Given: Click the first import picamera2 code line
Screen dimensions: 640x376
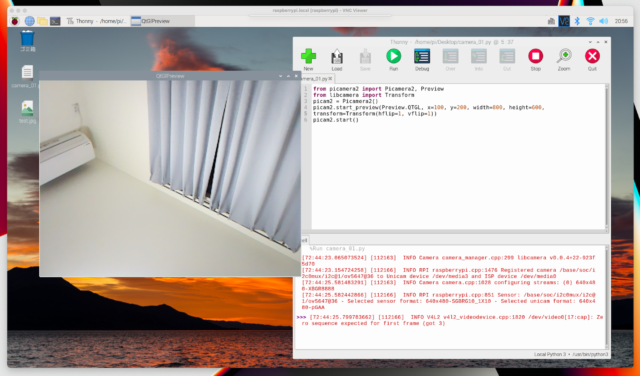Looking at the screenshot, I should click(x=378, y=89).
